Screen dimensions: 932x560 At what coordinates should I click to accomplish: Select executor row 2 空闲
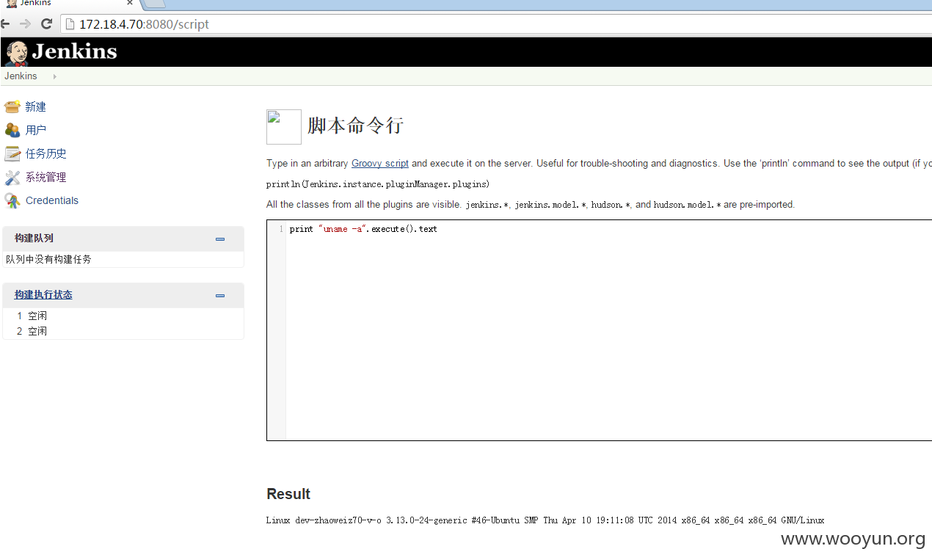click(123, 331)
